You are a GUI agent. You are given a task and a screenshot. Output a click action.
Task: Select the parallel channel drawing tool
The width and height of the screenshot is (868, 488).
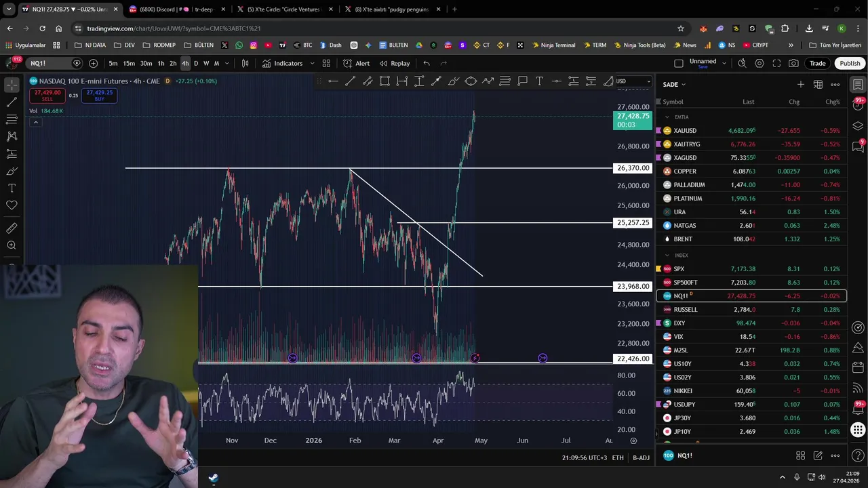coord(368,81)
